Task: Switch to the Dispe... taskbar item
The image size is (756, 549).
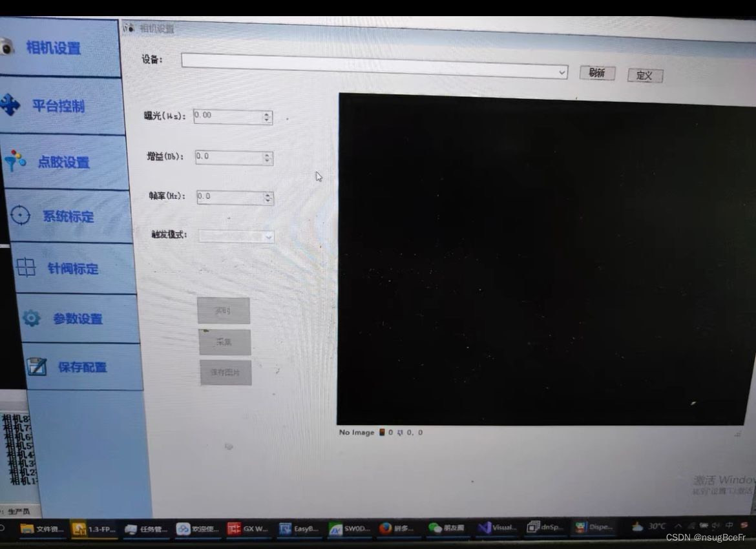Action: tap(594, 527)
